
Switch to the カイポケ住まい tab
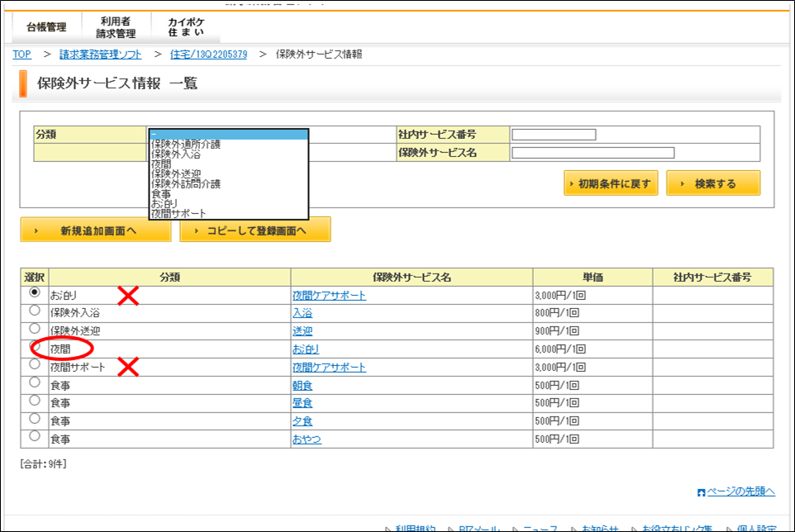[186, 27]
